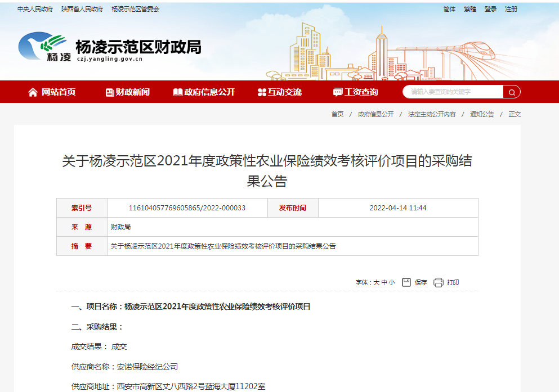Set font size to 小

pyautogui.click(x=392, y=282)
